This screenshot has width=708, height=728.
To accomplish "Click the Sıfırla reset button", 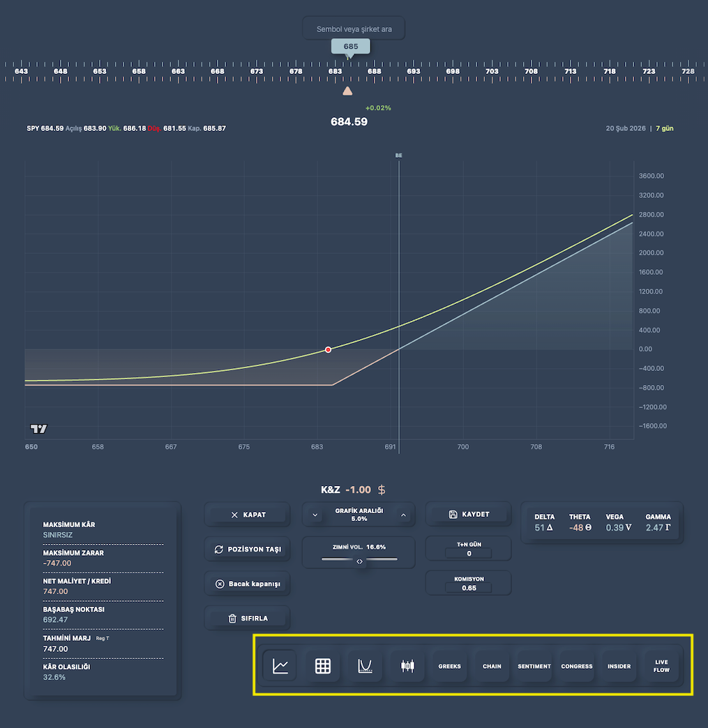I will (247, 618).
